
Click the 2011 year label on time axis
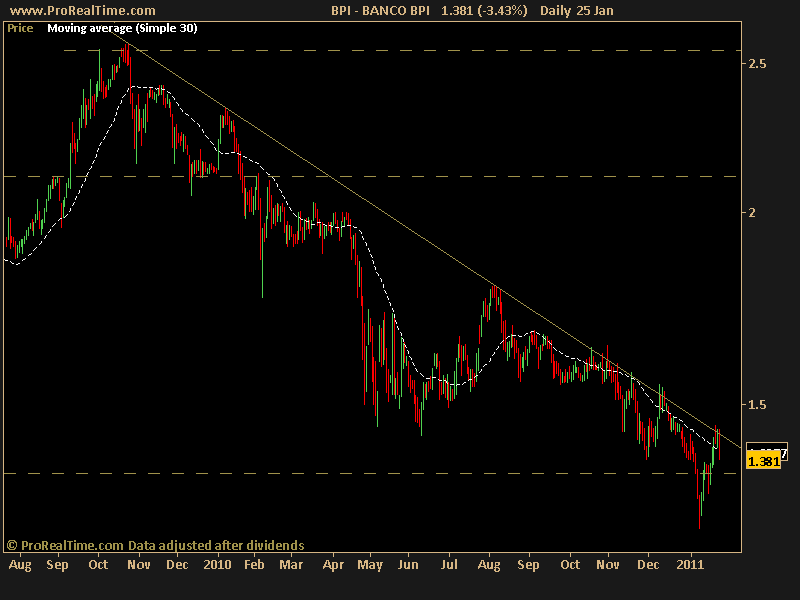(x=690, y=565)
